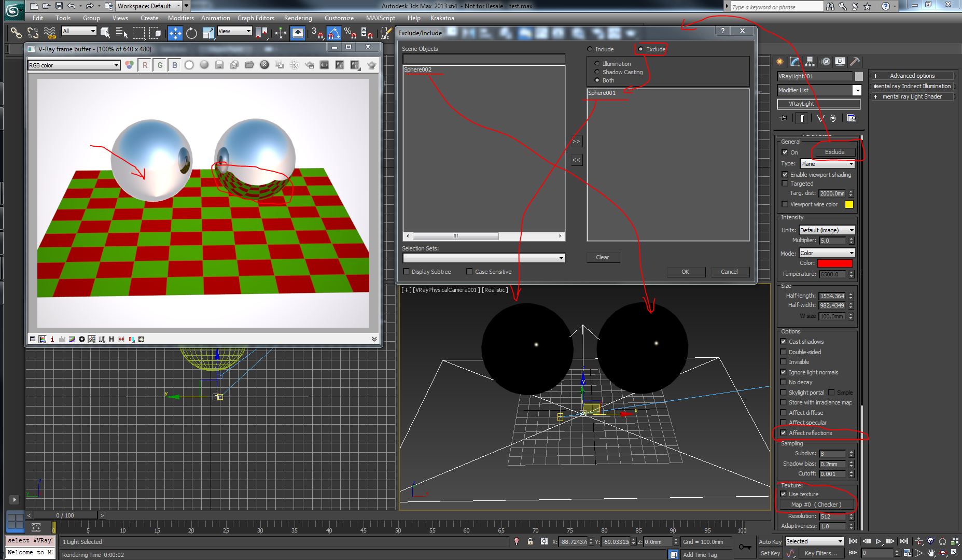Screen dimensions: 962x560
Task: Open the Utilities hammer panel tab
Action: [855, 62]
